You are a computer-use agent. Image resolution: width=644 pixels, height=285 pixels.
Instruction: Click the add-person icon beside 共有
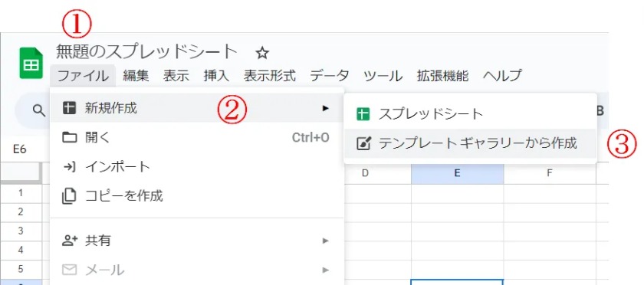point(70,241)
